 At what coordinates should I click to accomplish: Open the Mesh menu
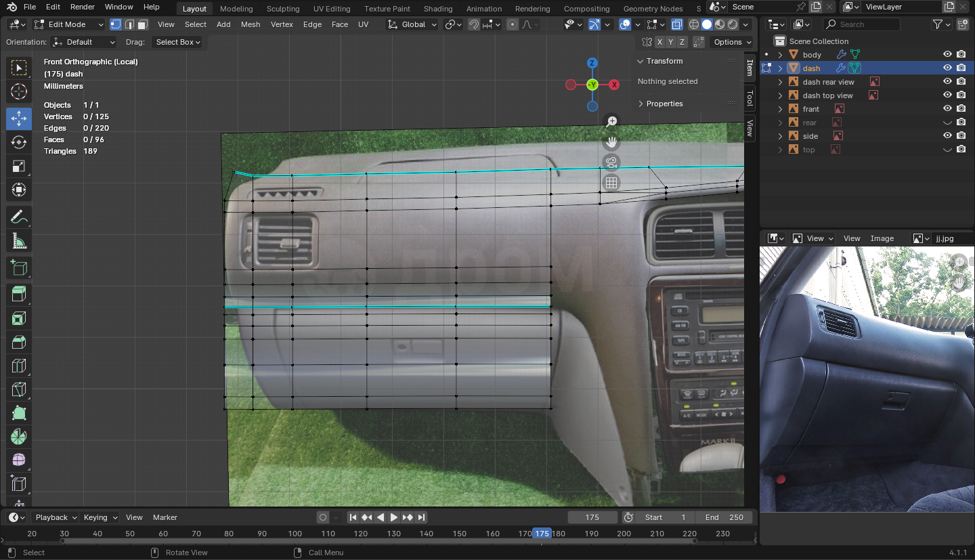(x=251, y=24)
